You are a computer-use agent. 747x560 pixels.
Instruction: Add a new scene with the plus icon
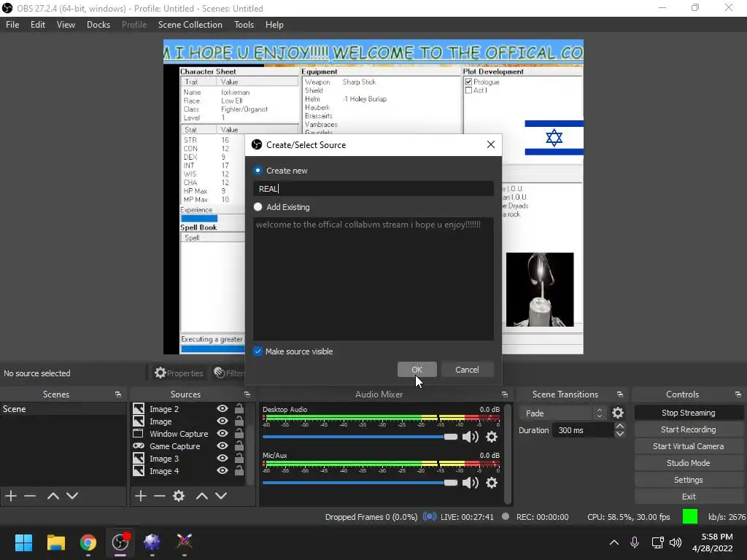pos(11,496)
